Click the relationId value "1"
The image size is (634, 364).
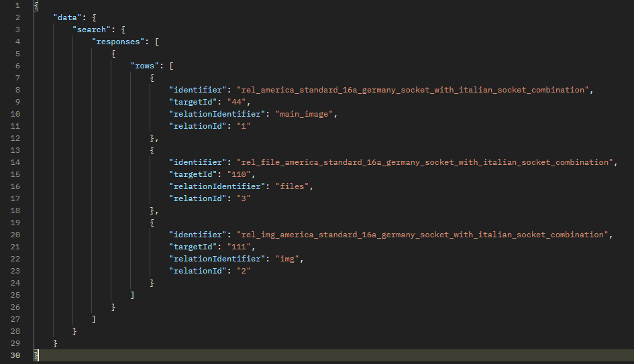tap(244, 126)
